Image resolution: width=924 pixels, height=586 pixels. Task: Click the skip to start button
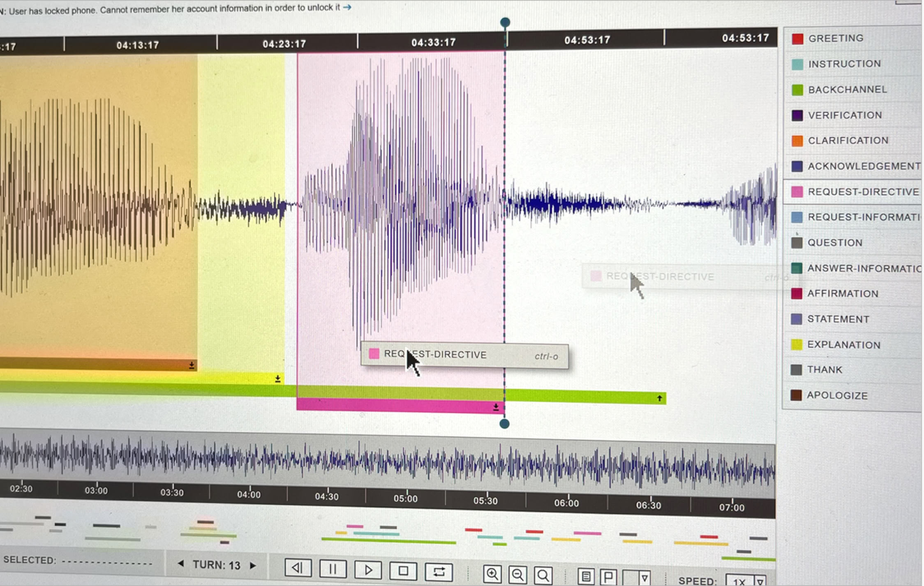(298, 568)
